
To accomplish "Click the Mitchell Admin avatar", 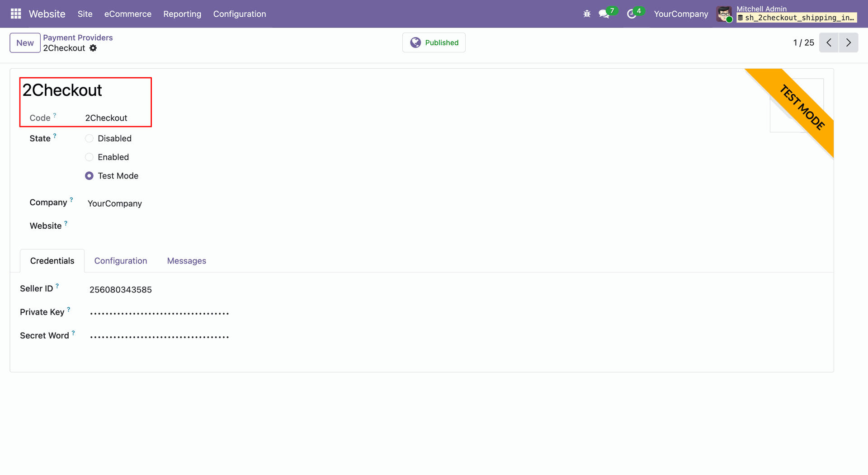I will click(724, 14).
